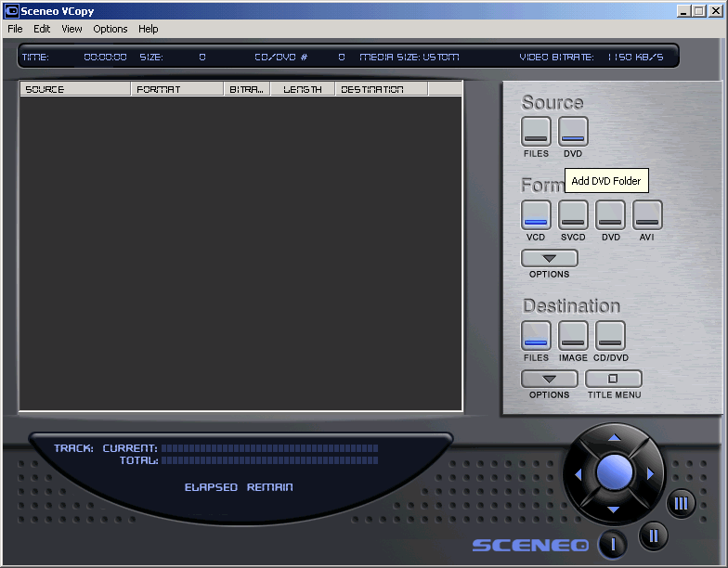Screen dimensions: 728x568
Task: Choose AVI as the output format
Action: [647, 215]
